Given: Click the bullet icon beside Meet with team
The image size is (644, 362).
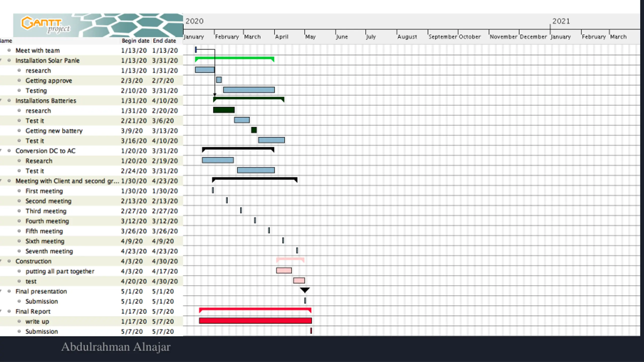Looking at the screenshot, I should click(9, 50).
